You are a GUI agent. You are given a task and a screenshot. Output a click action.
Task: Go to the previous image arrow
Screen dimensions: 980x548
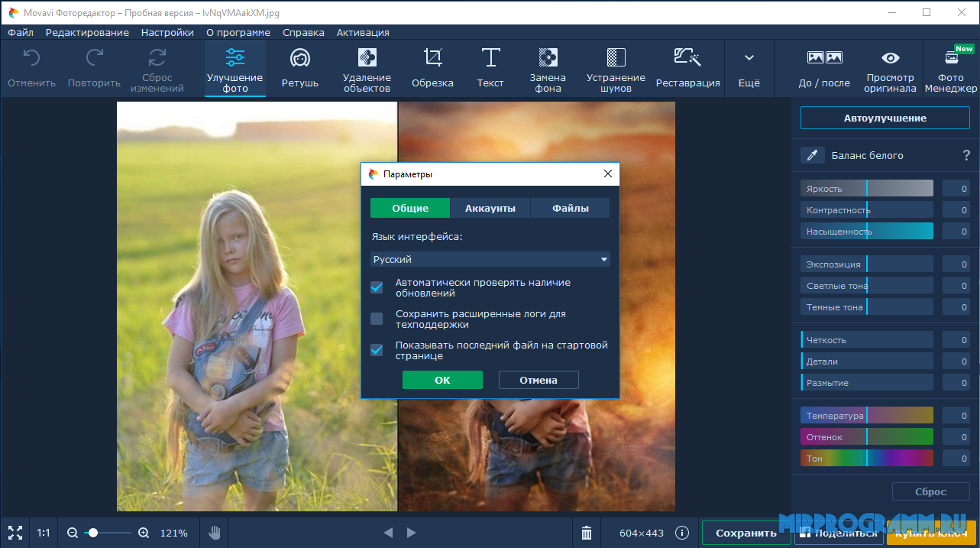click(388, 533)
